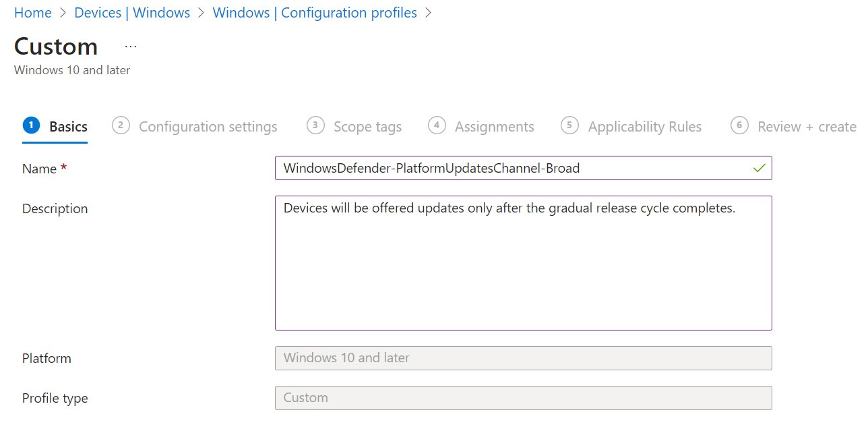868x429 pixels.
Task: Open the Review + create tab
Action: click(x=806, y=126)
